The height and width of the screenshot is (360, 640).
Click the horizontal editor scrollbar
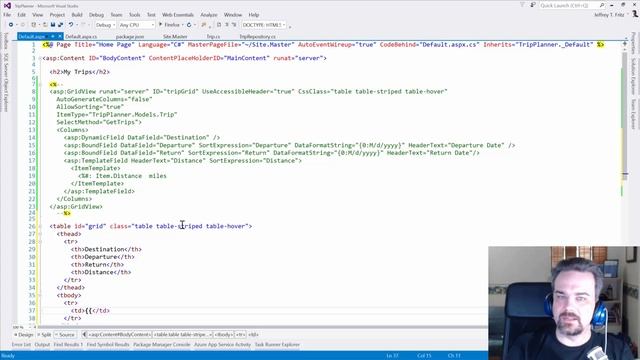(261, 327)
